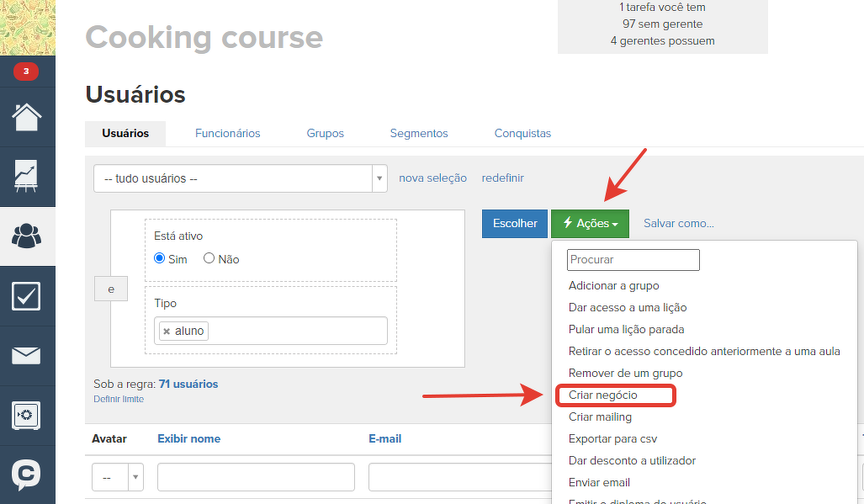Expand the tudo usuários dropdown
The width and height of the screenshot is (864, 504).
tap(379, 178)
